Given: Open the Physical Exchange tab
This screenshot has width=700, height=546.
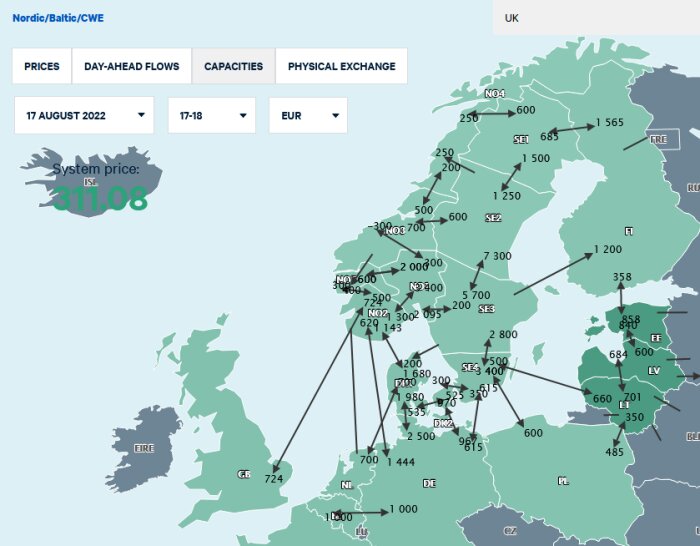Looking at the screenshot, I should pyautogui.click(x=342, y=66).
